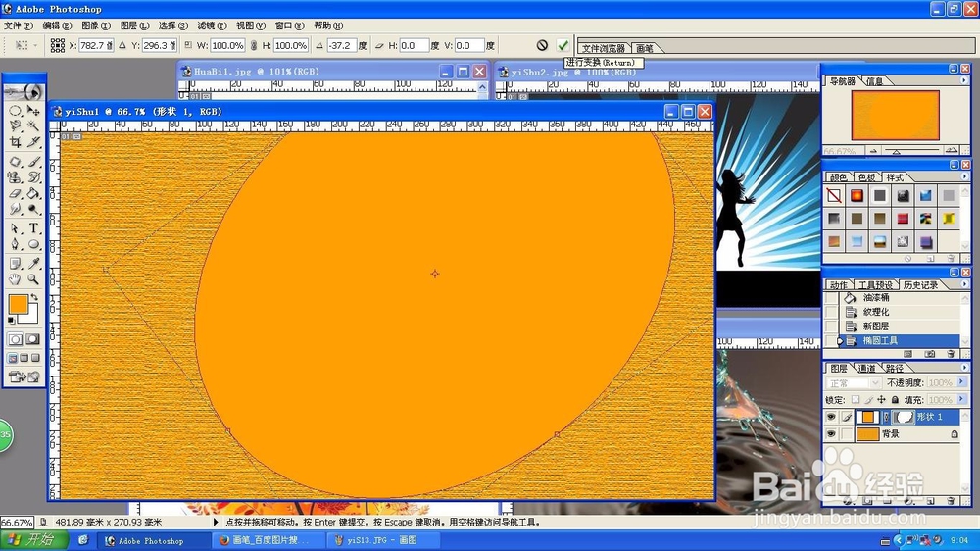Image resolution: width=980 pixels, height=551 pixels.
Task: Select the Pen tool
Action: (x=15, y=244)
